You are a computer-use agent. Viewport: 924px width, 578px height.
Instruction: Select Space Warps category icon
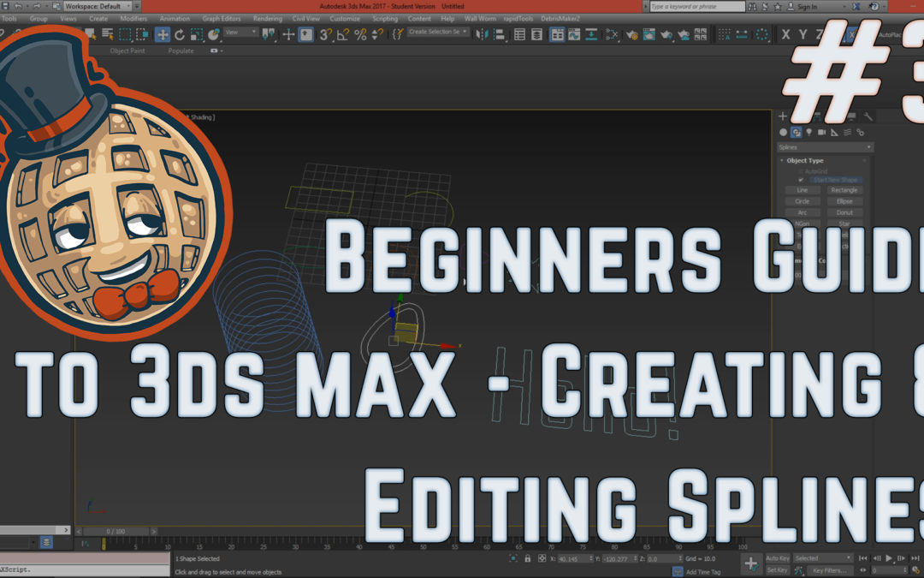(x=847, y=132)
